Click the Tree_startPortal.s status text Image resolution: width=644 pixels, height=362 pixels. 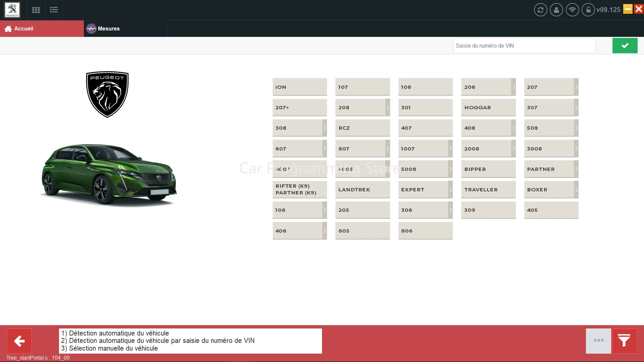[x=38, y=358]
